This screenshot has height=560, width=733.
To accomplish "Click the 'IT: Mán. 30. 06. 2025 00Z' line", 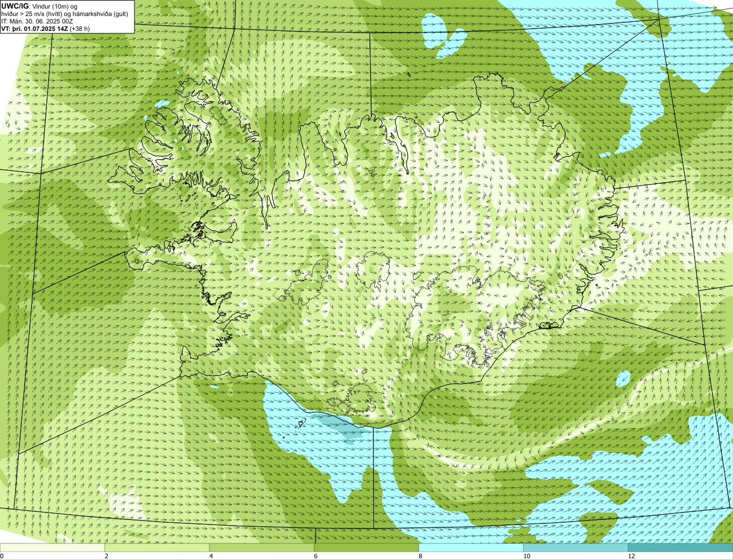I will pyautogui.click(x=37, y=21).
